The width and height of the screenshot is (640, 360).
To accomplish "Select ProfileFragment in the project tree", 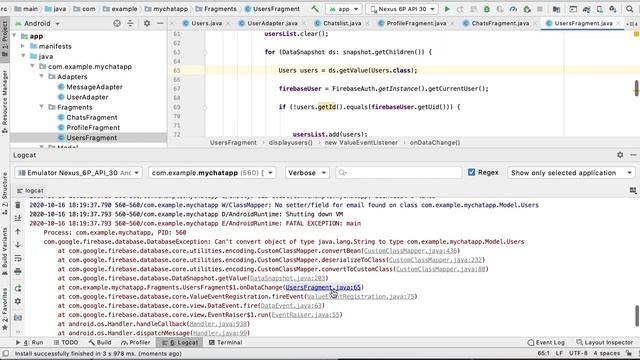I will point(93,127).
